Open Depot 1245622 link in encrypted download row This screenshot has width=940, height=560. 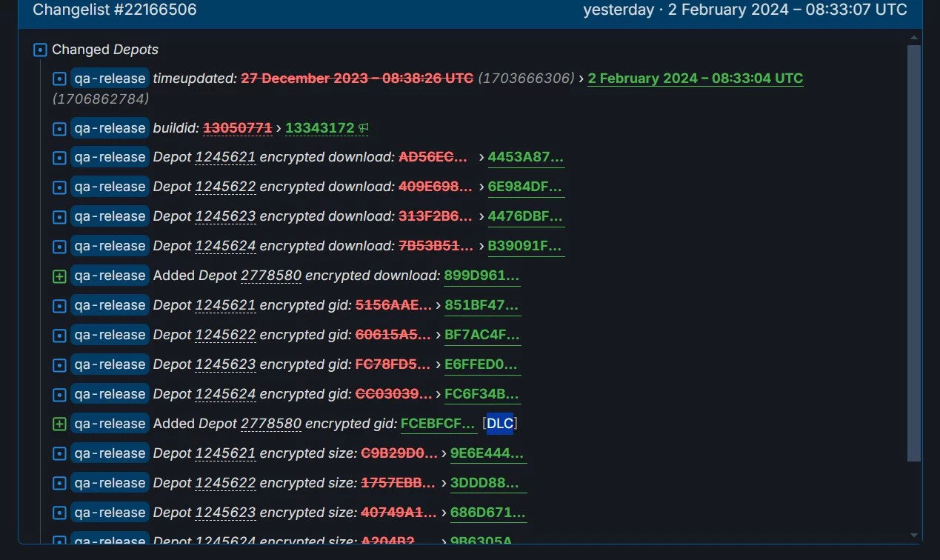click(x=225, y=187)
